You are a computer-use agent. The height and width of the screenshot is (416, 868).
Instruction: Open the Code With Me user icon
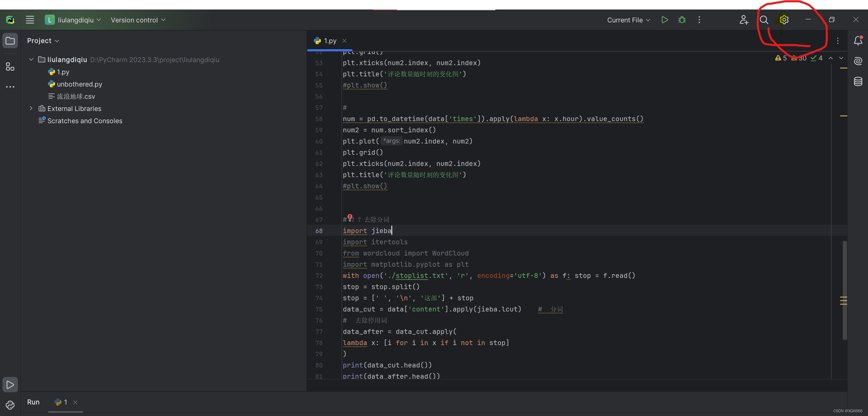[744, 20]
